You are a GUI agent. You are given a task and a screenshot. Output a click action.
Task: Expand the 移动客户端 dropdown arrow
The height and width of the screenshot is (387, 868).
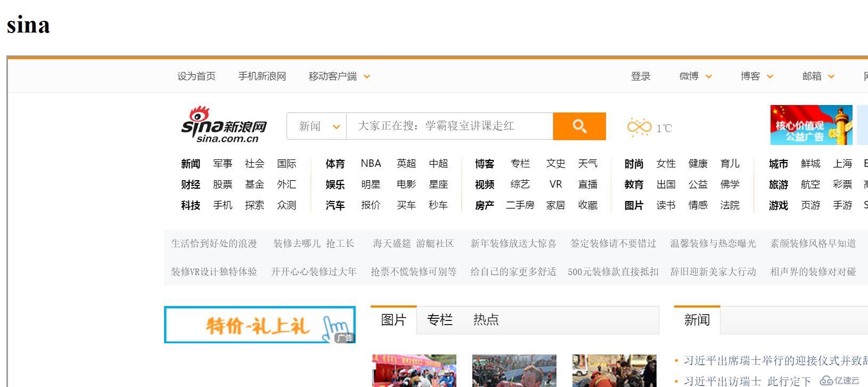(x=367, y=77)
